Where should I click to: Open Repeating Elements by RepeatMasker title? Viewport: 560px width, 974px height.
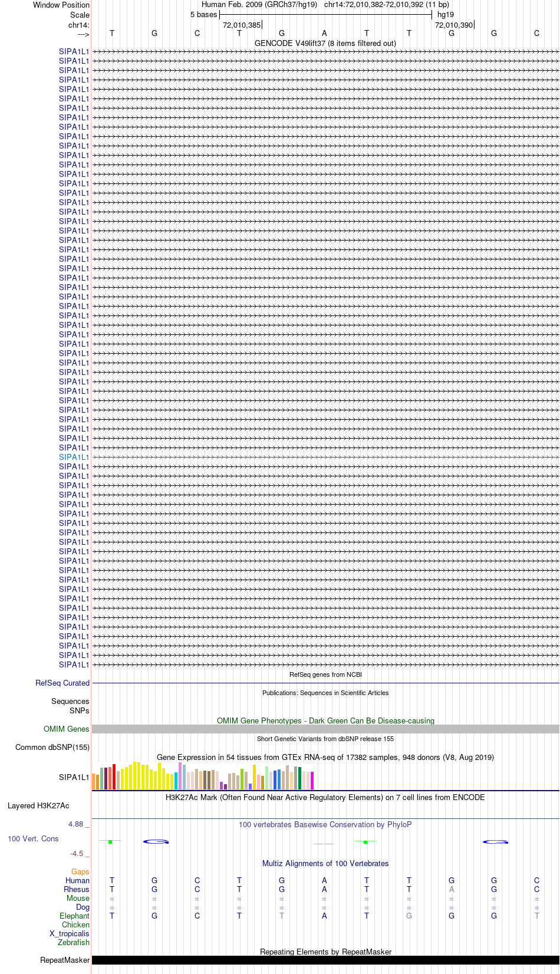[325, 952]
